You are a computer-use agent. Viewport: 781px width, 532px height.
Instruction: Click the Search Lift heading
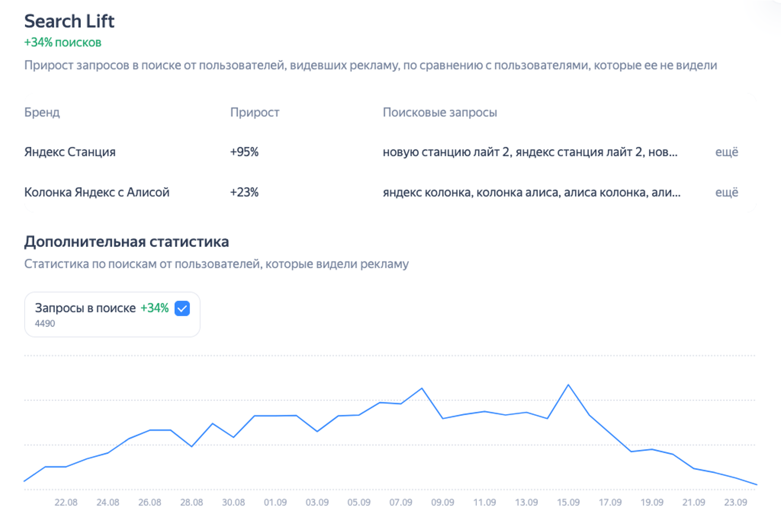tap(69, 21)
